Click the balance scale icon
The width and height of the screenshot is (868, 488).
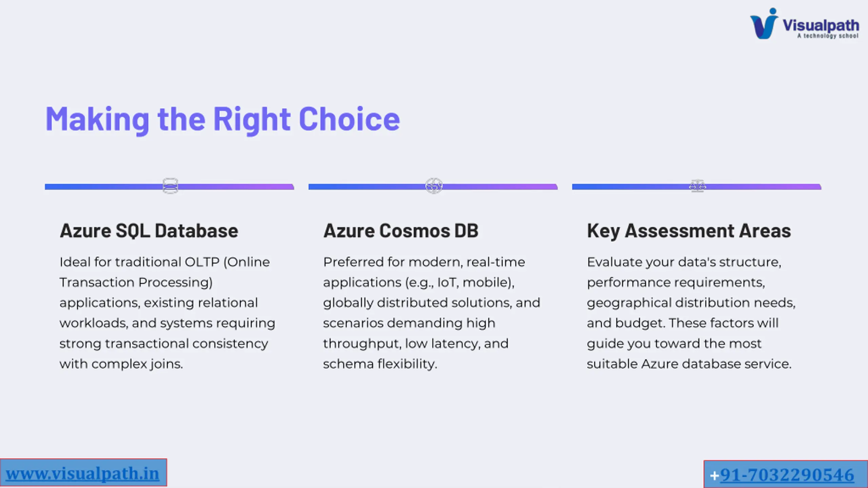tap(697, 186)
